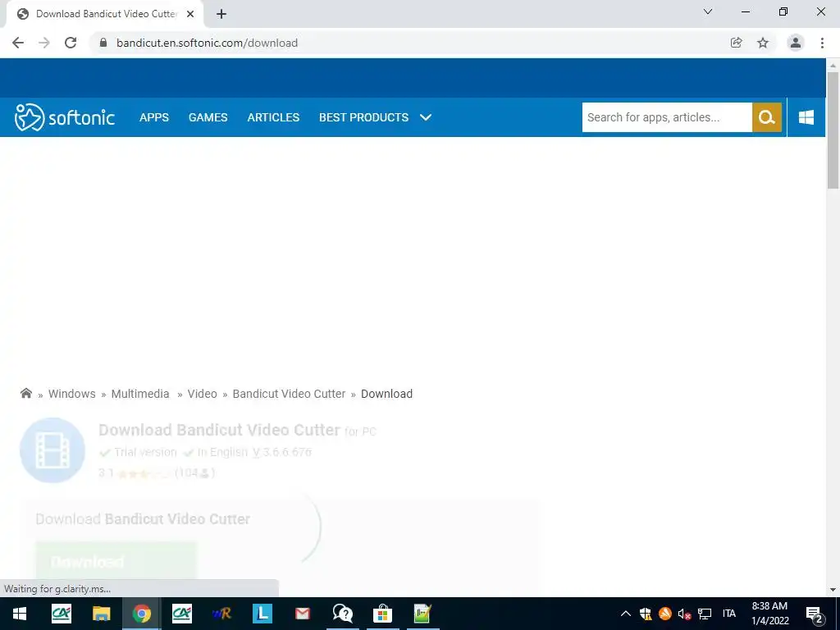Open the Gmail mail taskbar icon
Viewport: 840px width, 630px height.
click(x=302, y=614)
